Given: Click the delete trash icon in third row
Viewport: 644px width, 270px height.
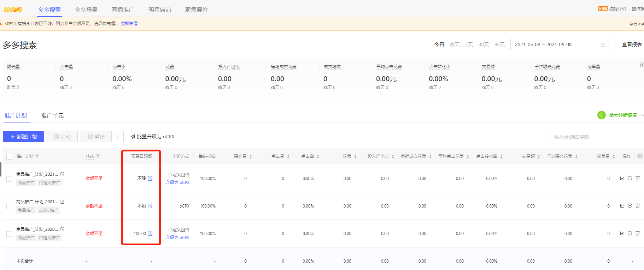Looking at the screenshot, I should (x=638, y=233).
